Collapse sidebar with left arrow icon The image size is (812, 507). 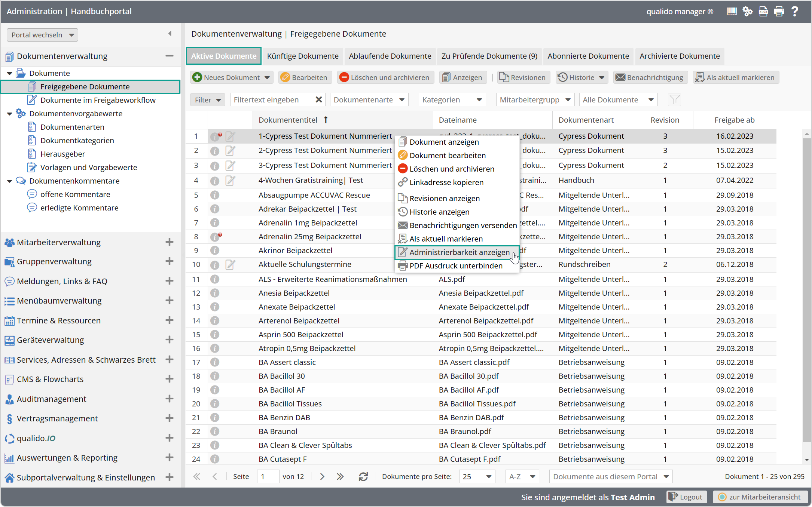pyautogui.click(x=170, y=34)
